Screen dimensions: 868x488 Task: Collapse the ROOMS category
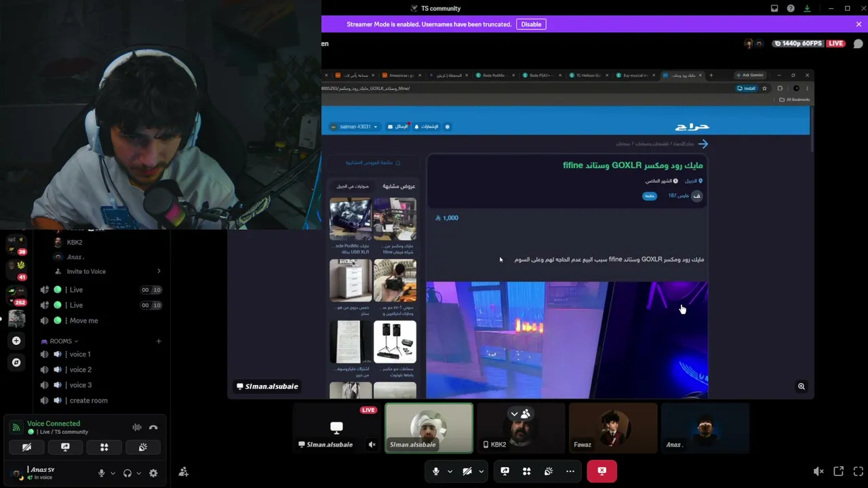coord(60,341)
